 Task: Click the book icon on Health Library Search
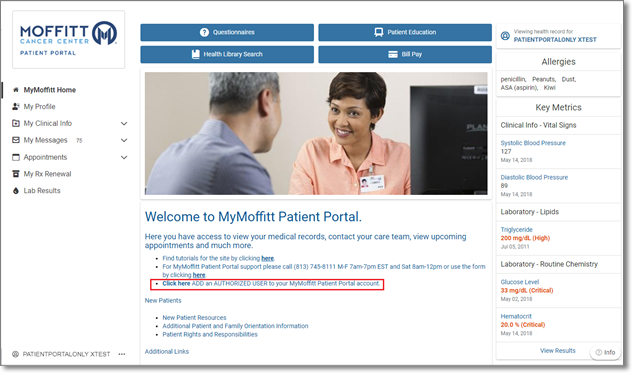(195, 54)
